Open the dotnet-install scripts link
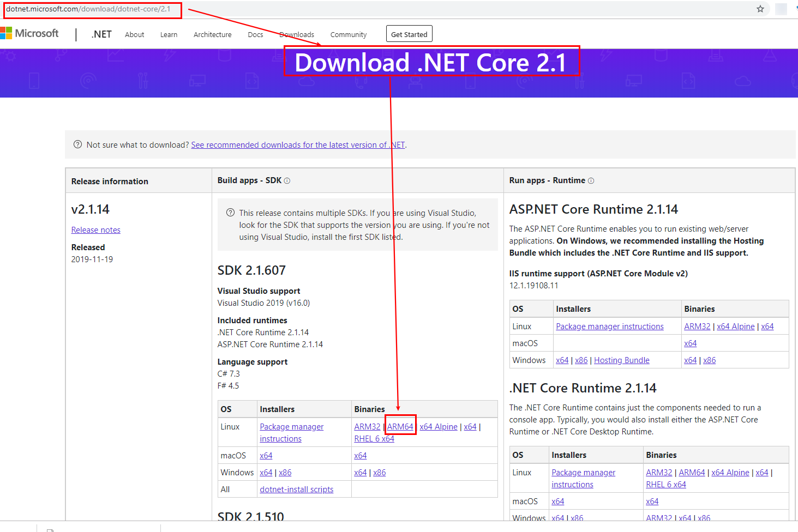 click(297, 489)
